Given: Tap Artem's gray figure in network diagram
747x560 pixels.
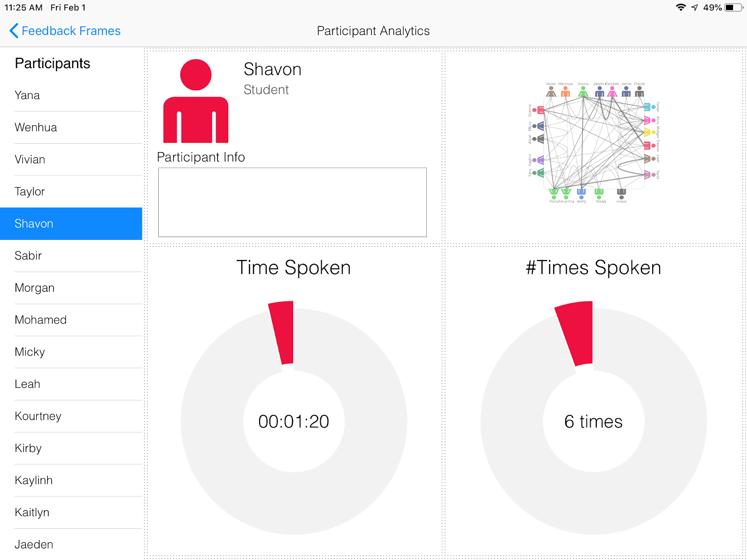Looking at the screenshot, I should pos(621,193).
